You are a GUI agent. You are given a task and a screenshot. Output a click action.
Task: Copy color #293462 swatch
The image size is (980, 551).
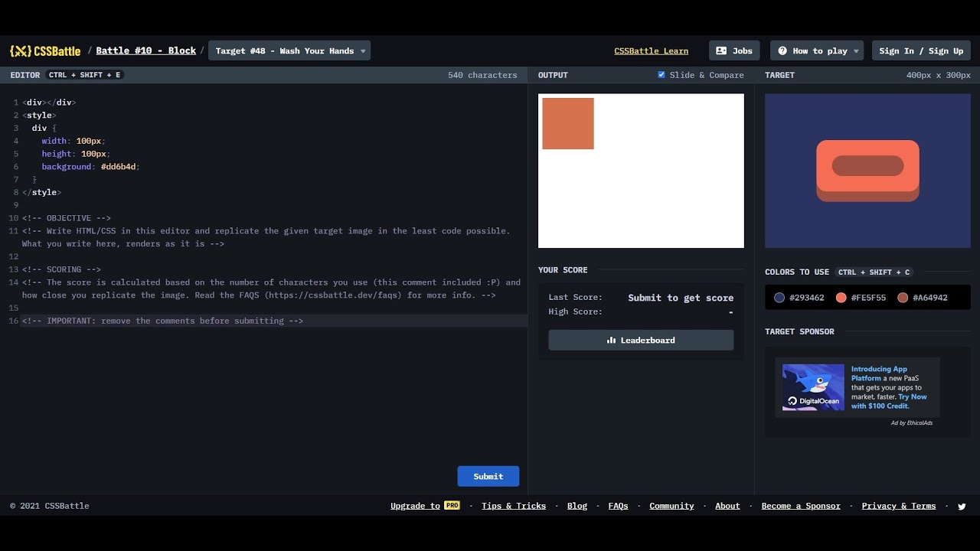point(779,298)
